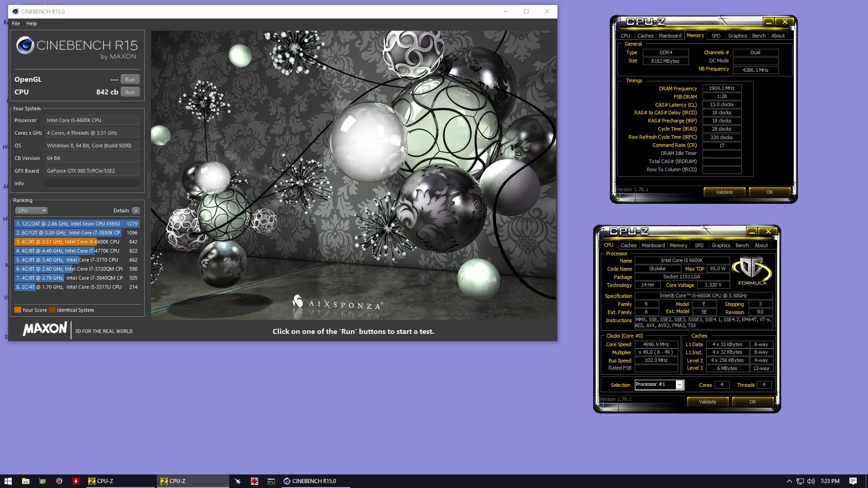Open Bench tab in lower CPU-Z window
The image size is (868, 488).
[742, 245]
